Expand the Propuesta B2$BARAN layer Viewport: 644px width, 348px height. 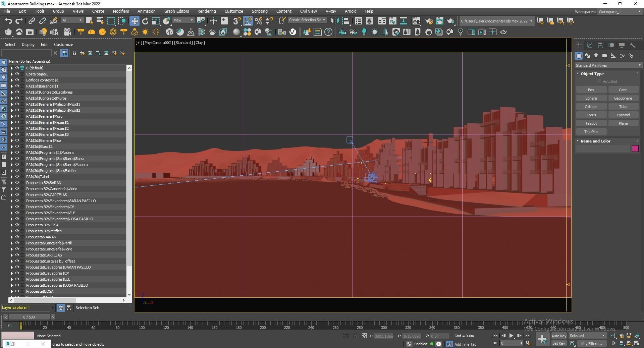click(x=11, y=183)
